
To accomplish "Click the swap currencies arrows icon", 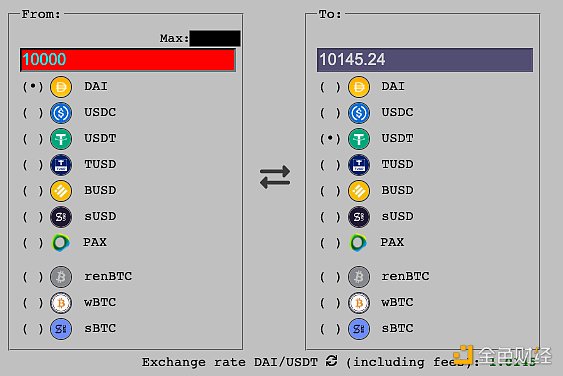I will [275, 177].
